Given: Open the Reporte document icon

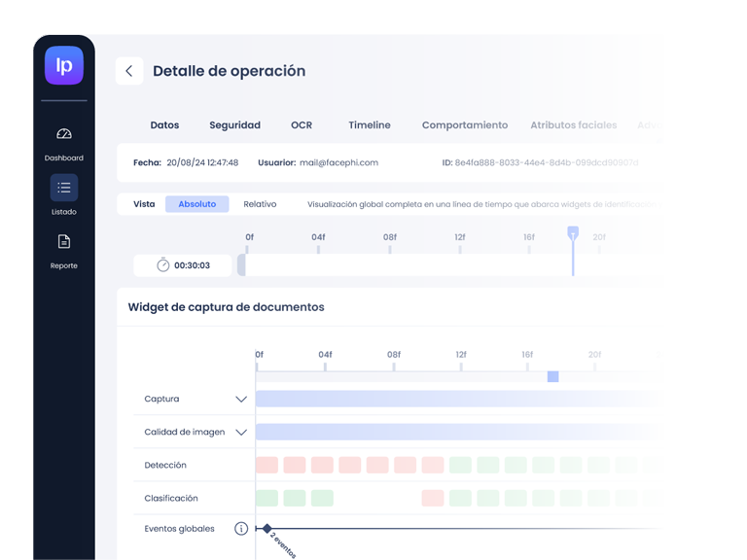Looking at the screenshot, I should (64, 241).
